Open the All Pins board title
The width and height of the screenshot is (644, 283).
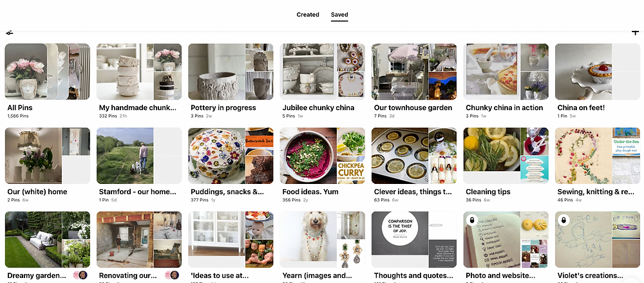pyautogui.click(x=20, y=108)
